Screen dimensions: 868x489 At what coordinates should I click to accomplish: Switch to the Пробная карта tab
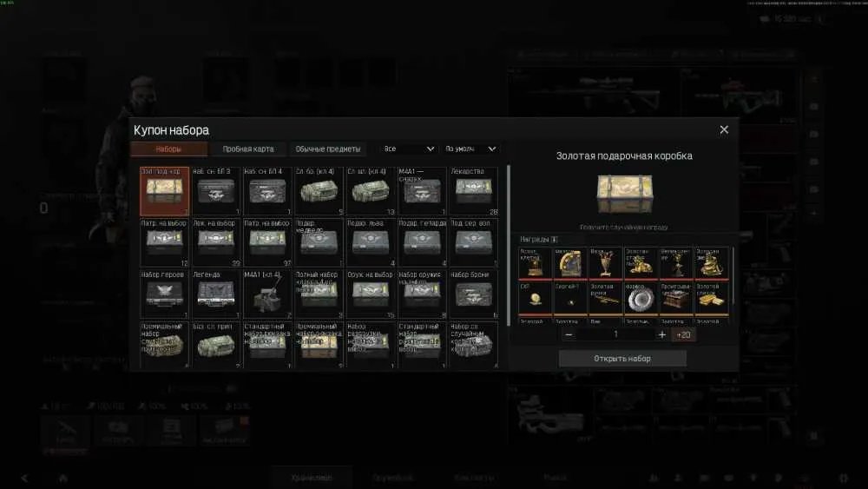point(248,149)
